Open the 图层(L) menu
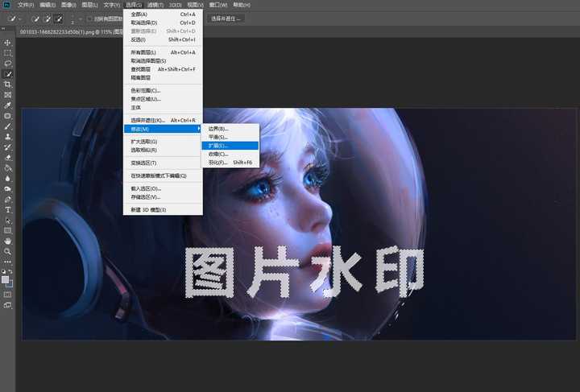 click(90, 5)
